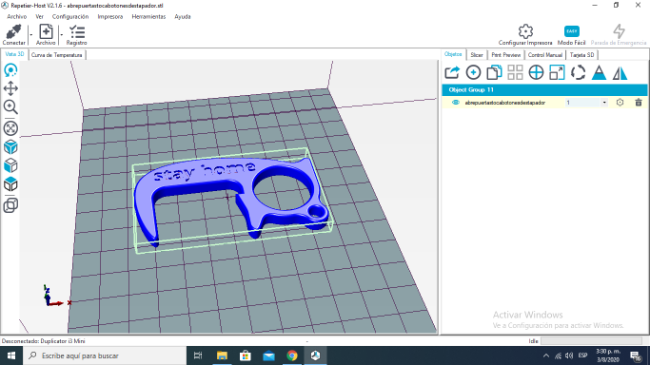Viewport: 650px width, 365px height.
Task: Open the Registro log toggle
Action: (x=77, y=34)
